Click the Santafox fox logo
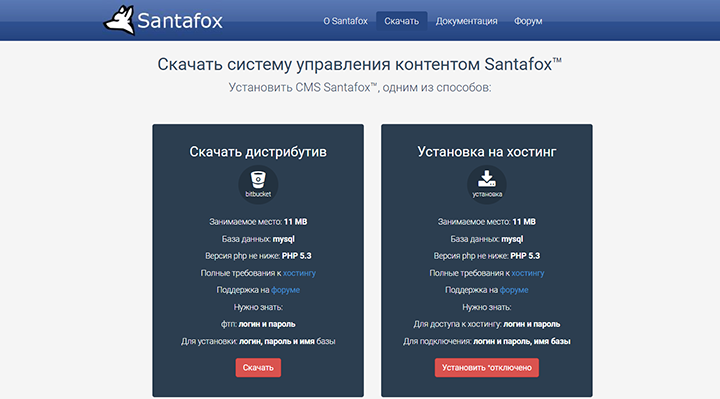The height and width of the screenshot is (399, 720). [119, 20]
